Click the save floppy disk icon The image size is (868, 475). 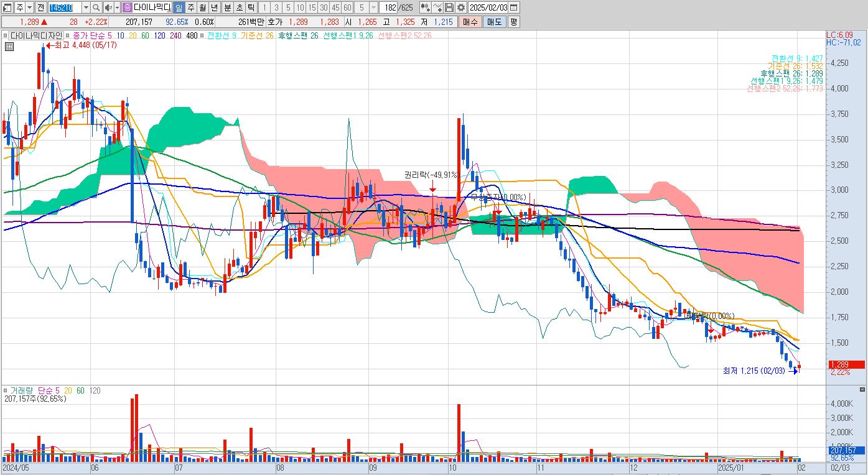449,7
